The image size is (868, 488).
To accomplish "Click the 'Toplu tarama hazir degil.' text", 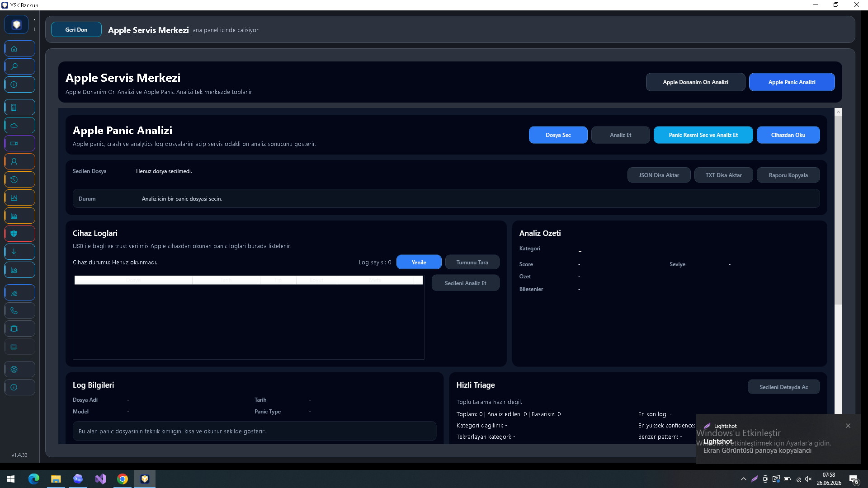I will tap(489, 402).
